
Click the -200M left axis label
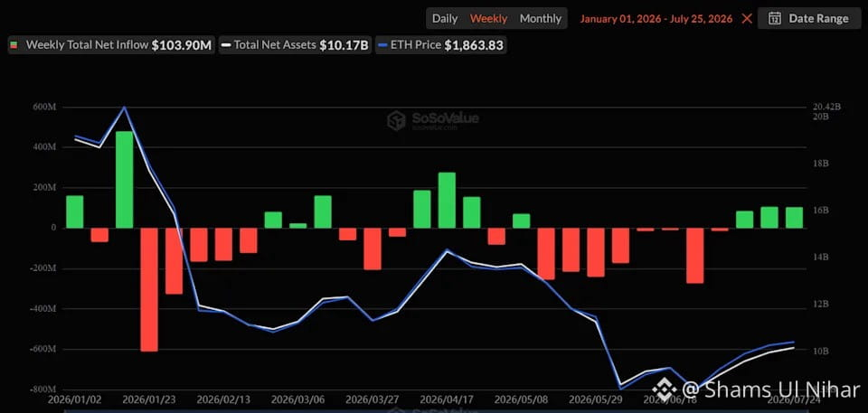click(x=43, y=268)
